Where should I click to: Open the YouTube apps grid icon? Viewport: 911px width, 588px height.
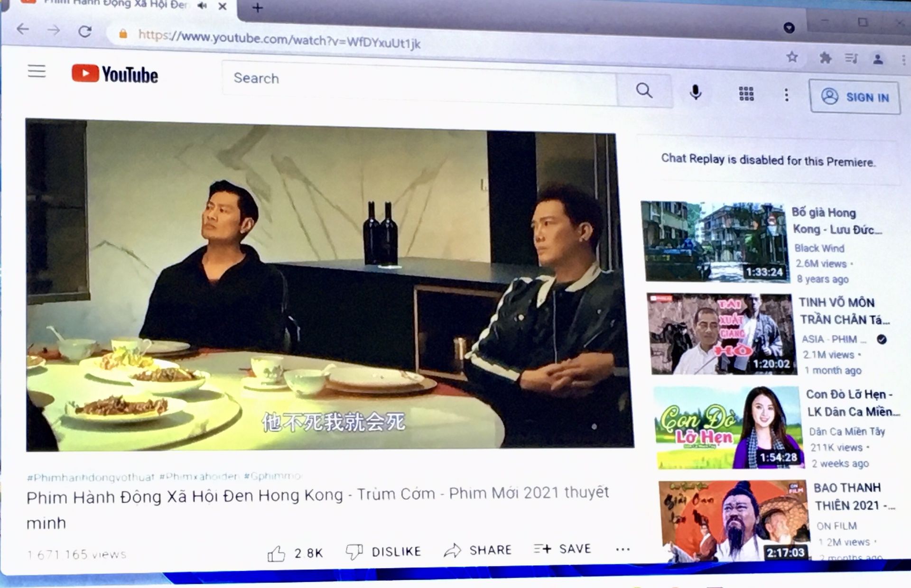coord(746,93)
